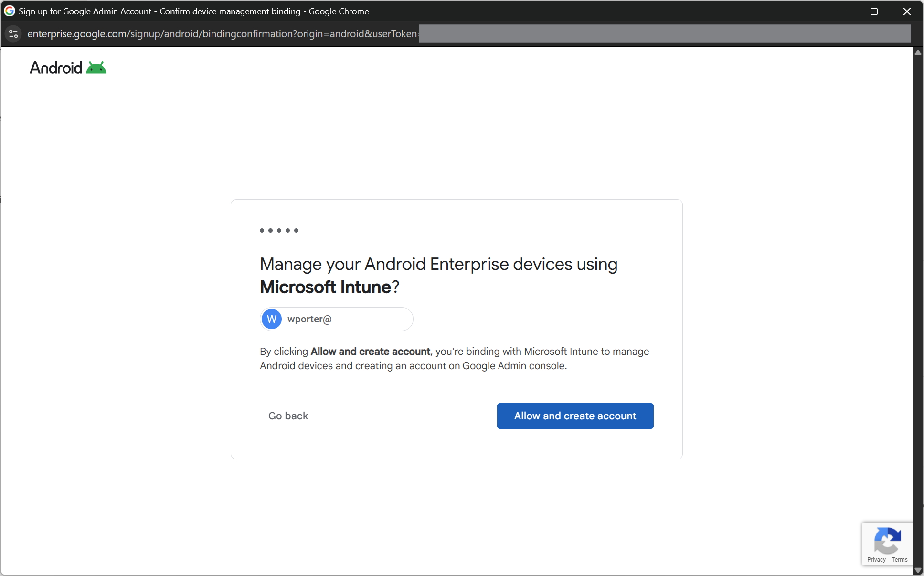Maximize the Chrome window
924x576 pixels.
click(874, 11)
